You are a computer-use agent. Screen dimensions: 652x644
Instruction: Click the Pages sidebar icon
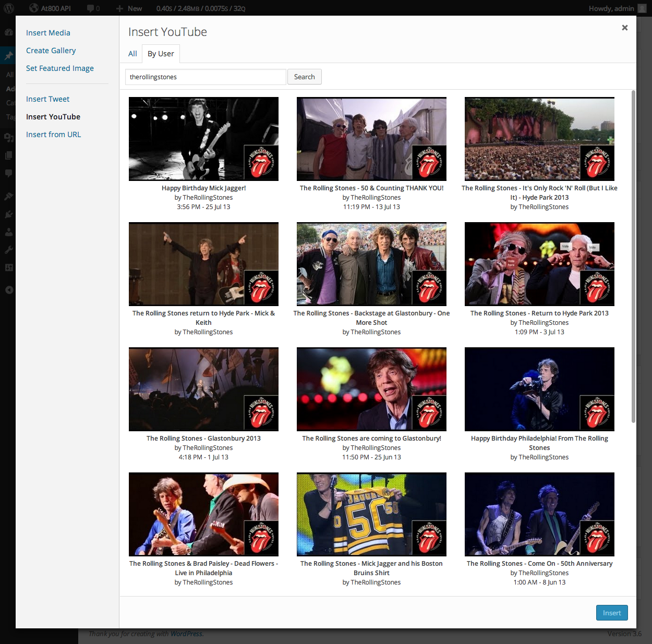9,155
